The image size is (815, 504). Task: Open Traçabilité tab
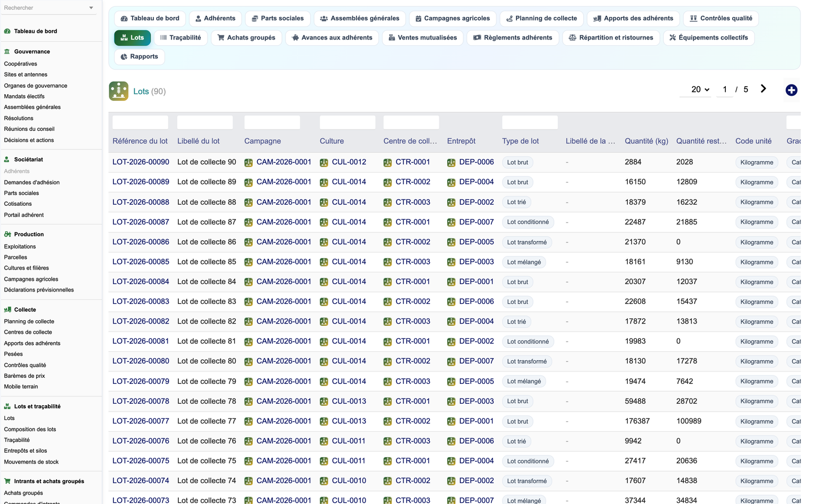[180, 38]
